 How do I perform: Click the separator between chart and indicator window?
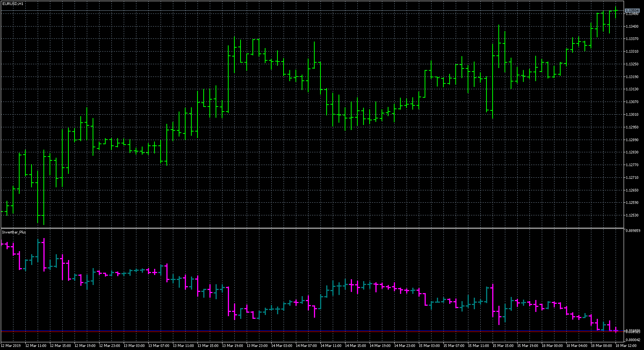pos(307,228)
